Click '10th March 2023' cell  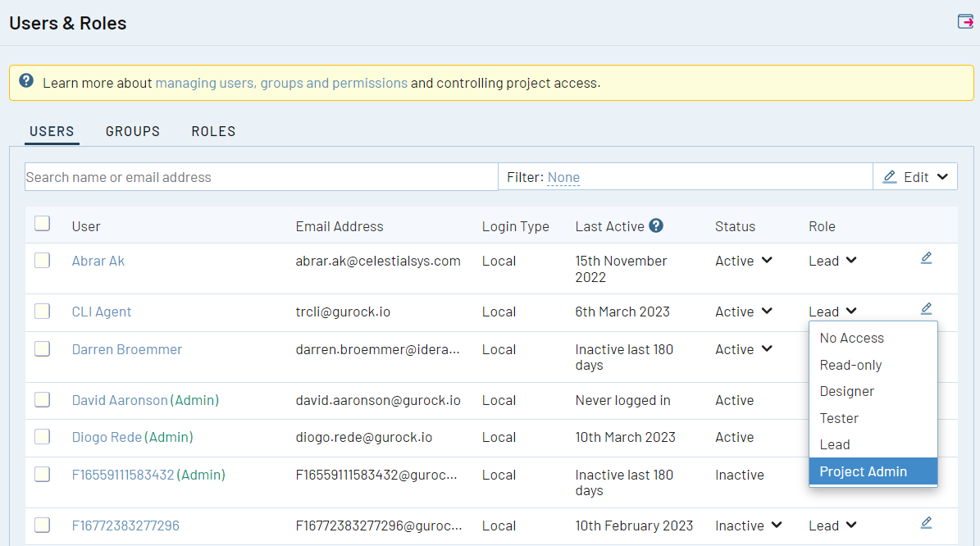(x=625, y=437)
